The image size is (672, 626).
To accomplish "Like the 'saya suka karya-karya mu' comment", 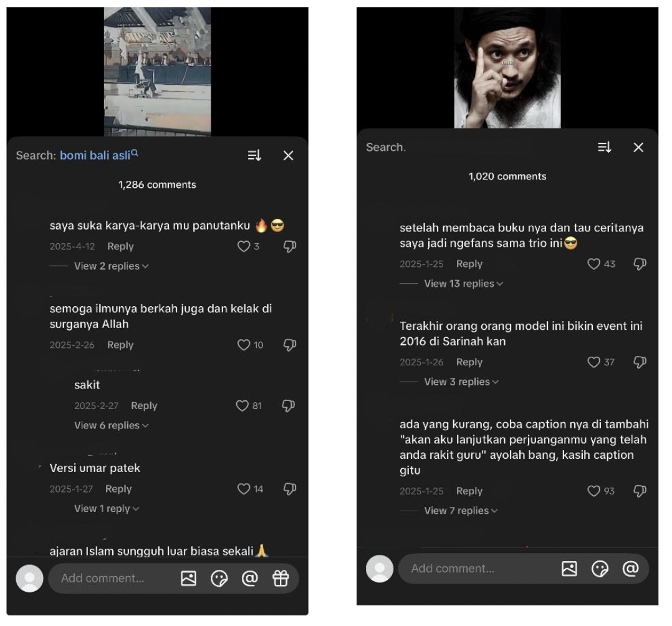I will click(x=244, y=246).
